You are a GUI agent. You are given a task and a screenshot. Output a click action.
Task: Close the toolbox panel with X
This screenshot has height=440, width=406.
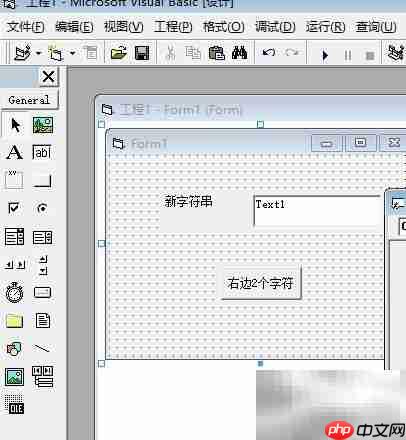point(48,77)
